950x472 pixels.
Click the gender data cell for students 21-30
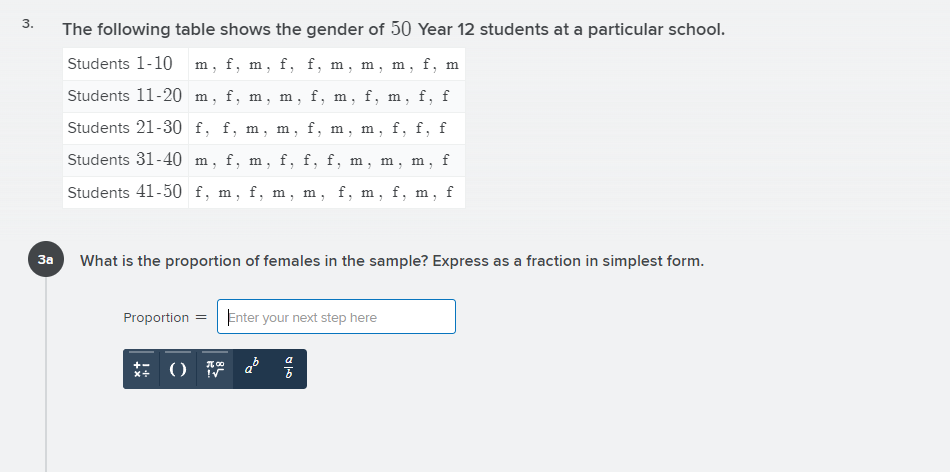pyautogui.click(x=327, y=128)
